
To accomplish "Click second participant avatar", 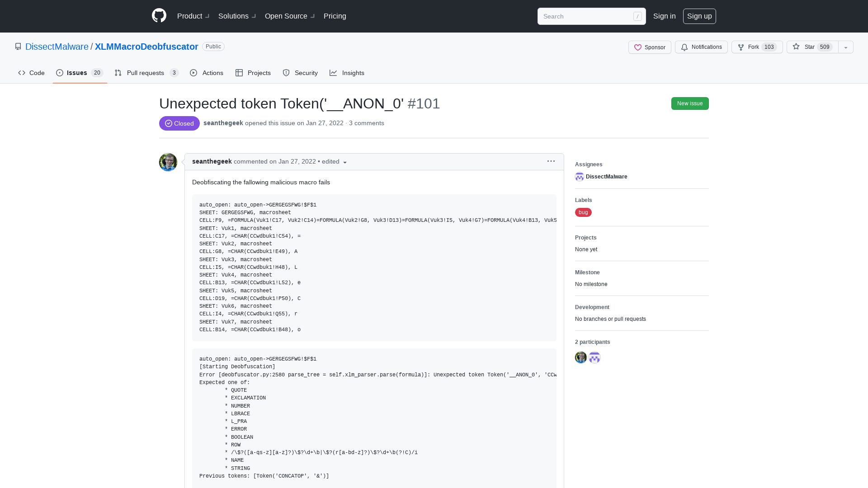I will [594, 357].
